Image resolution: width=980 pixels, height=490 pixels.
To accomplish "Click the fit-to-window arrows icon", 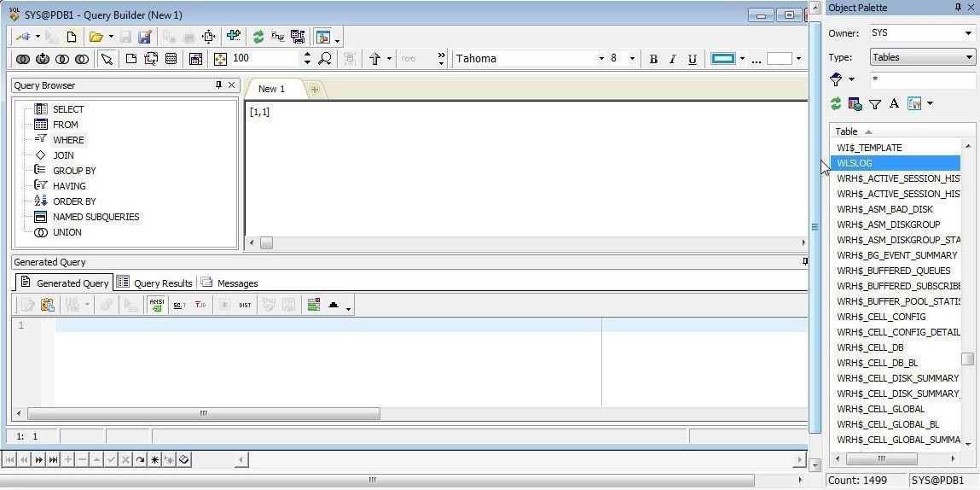I will [x=221, y=59].
